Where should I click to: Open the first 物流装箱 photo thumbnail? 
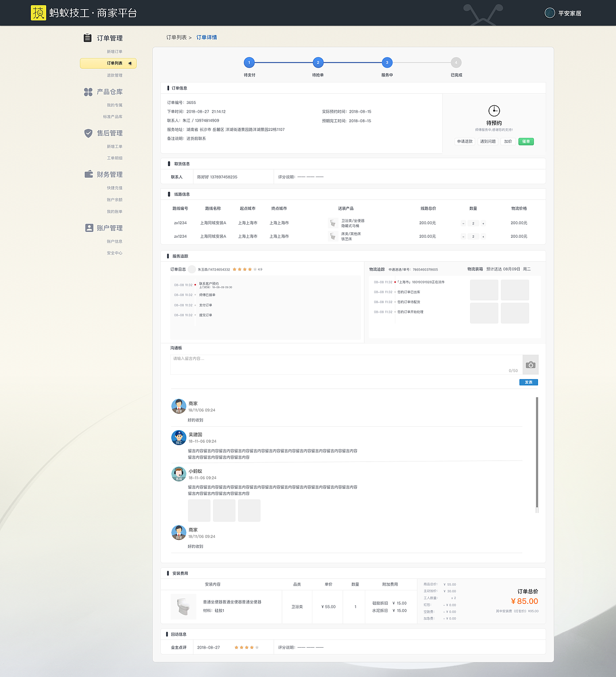tap(484, 290)
